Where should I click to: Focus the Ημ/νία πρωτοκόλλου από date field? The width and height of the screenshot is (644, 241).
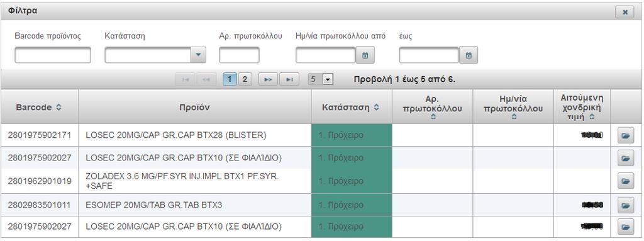326,55
